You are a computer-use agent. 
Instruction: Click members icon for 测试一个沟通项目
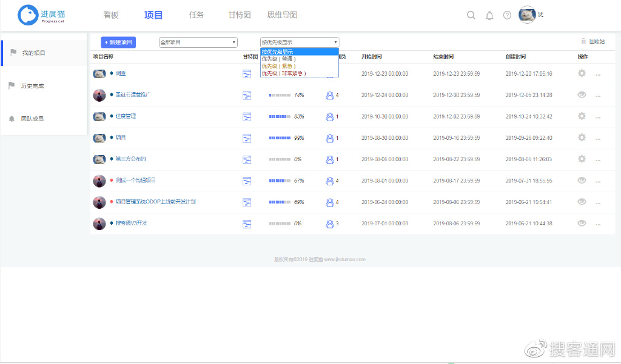click(329, 181)
